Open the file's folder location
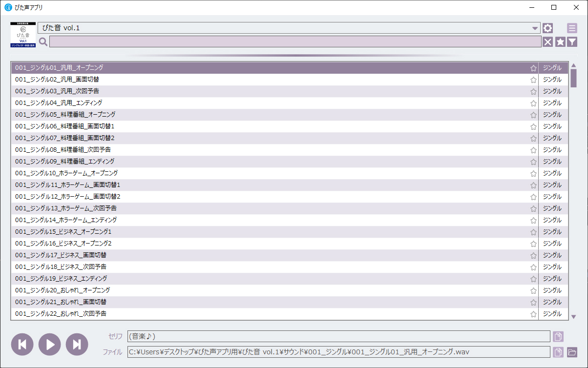Viewport: 588px width, 368px height. click(x=572, y=352)
